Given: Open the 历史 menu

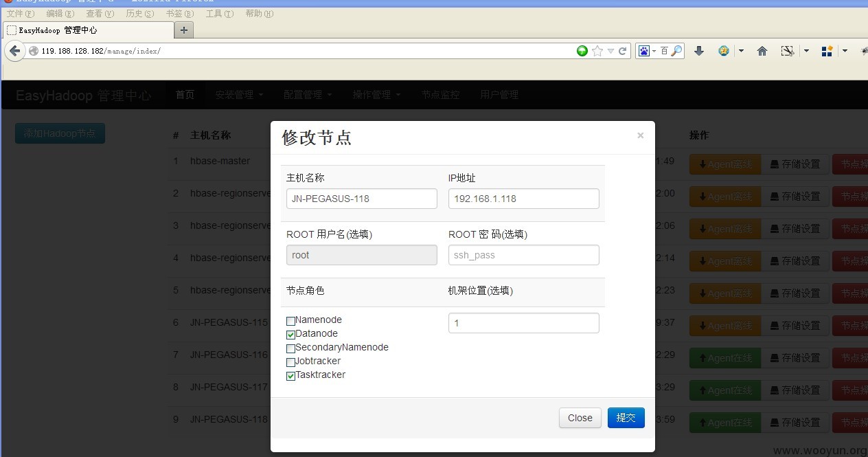Looking at the screenshot, I should (x=140, y=14).
